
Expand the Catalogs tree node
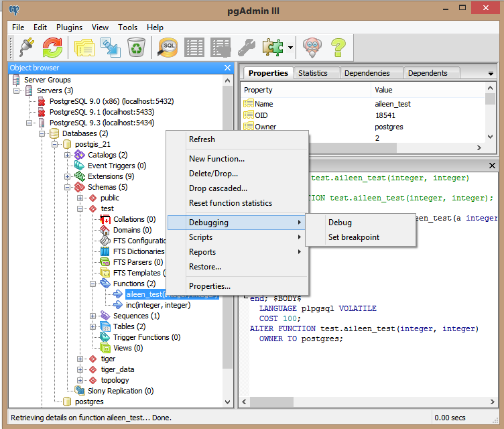[68, 155]
